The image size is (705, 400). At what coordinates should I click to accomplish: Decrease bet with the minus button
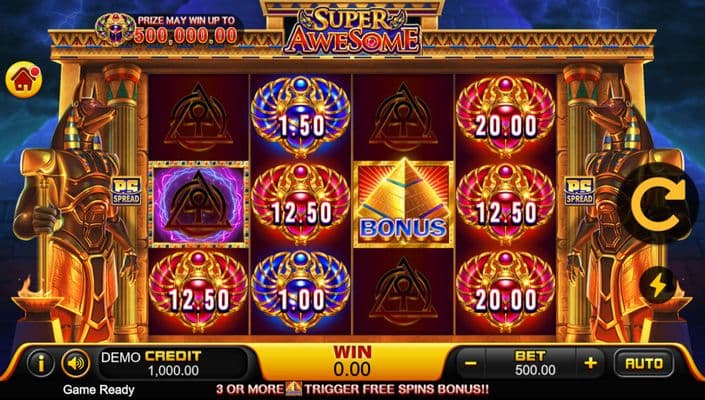[x=470, y=363]
